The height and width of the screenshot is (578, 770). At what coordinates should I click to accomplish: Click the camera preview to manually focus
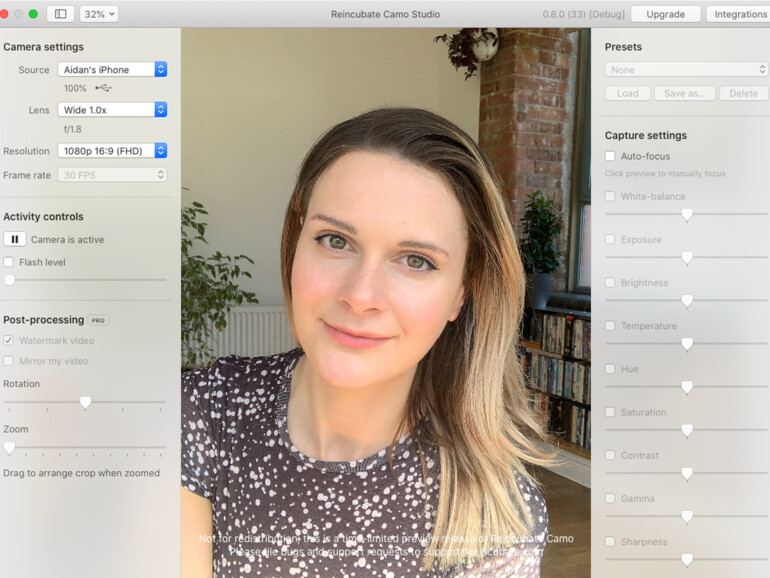point(386,300)
